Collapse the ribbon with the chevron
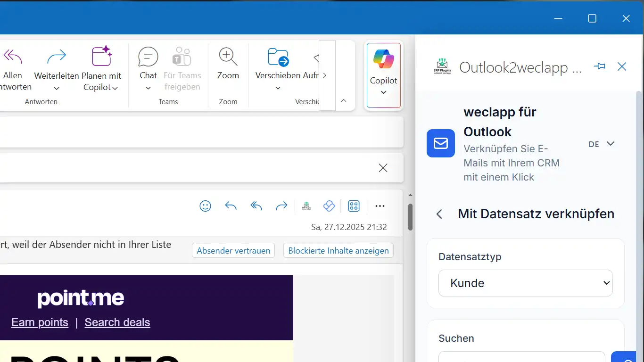 pos(344,100)
